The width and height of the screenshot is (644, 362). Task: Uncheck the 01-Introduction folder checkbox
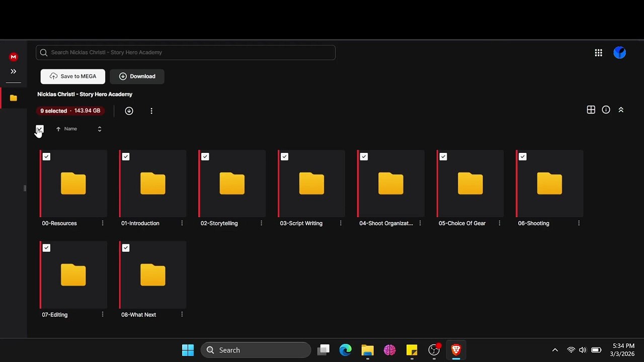tap(126, 157)
